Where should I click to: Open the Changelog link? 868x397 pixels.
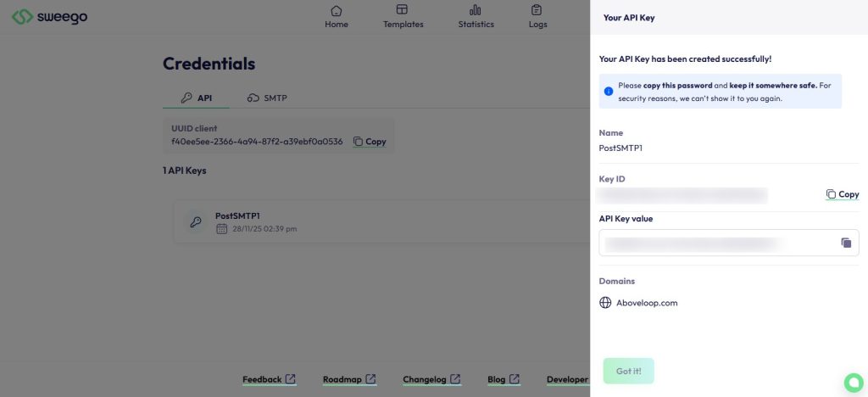point(431,379)
